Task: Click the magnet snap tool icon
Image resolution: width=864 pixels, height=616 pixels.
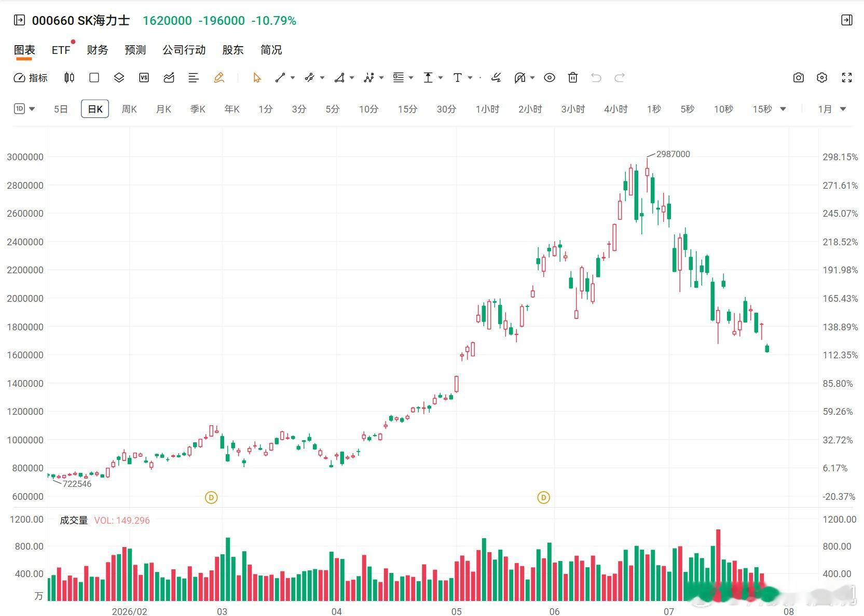Action: [519, 78]
